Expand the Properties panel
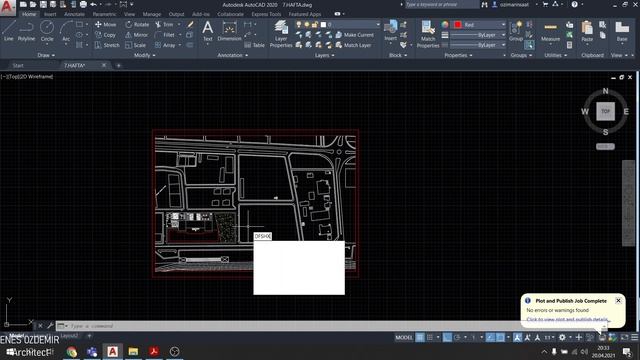Viewport: 640px width, 360px height. click(x=458, y=55)
